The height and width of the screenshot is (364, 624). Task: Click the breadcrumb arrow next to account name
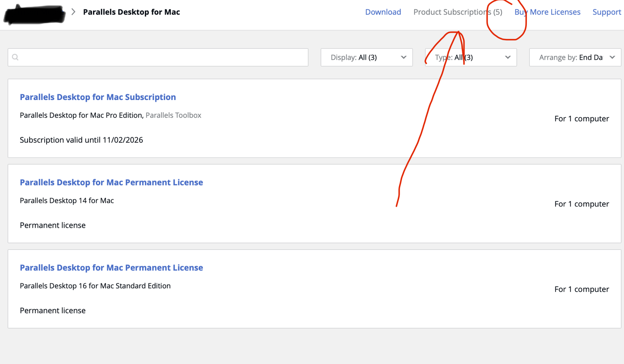point(73,12)
